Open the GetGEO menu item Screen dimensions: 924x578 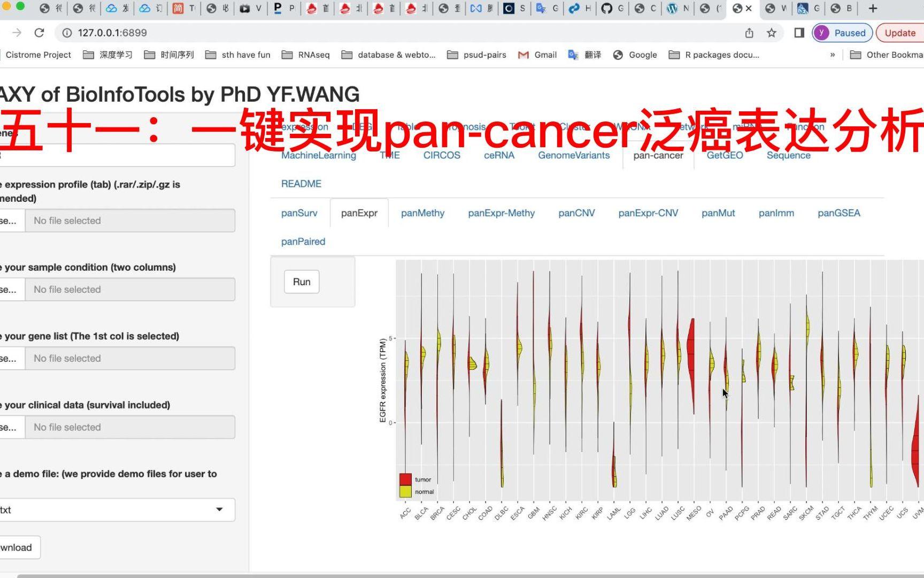[x=725, y=155]
